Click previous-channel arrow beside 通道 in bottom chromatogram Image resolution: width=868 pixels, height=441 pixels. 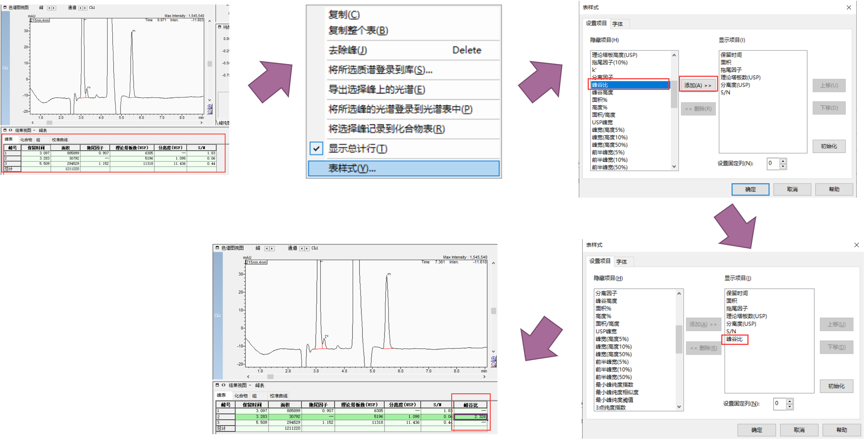pos(302,248)
